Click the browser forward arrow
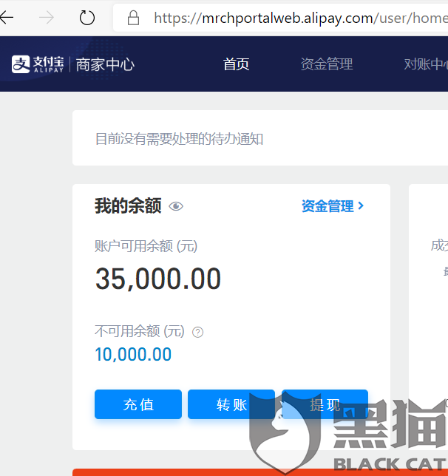Image resolution: width=448 pixels, height=476 pixels. click(47, 18)
